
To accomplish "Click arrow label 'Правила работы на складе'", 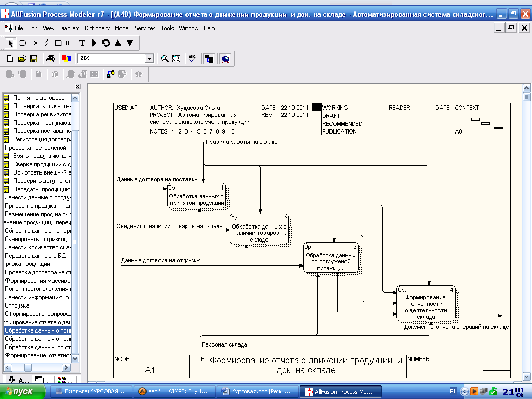I will pyautogui.click(x=242, y=142).
